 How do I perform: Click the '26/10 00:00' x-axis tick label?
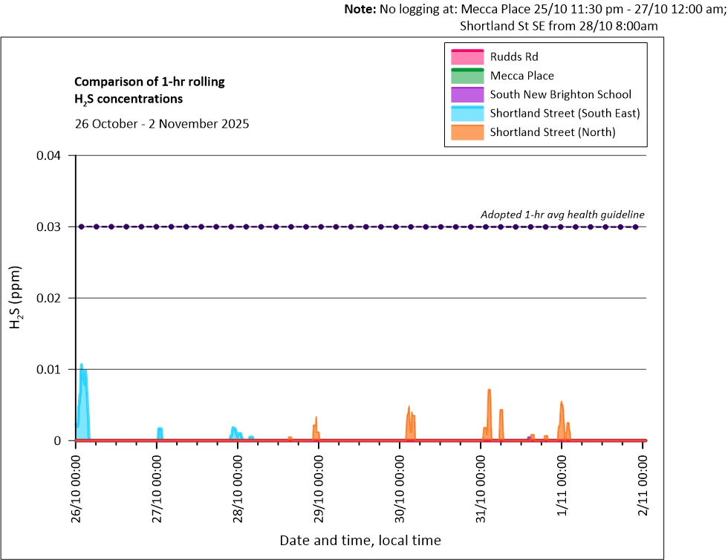[x=77, y=485]
